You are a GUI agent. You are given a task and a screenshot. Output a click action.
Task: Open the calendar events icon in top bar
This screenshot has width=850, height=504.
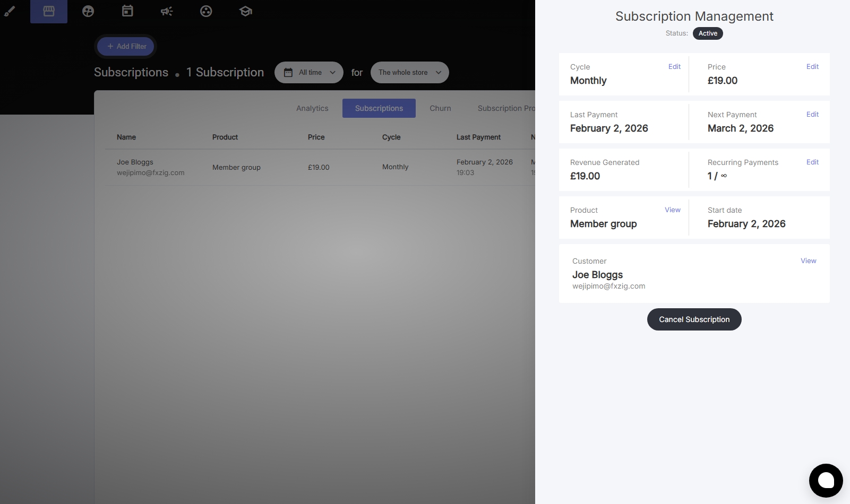[127, 11]
